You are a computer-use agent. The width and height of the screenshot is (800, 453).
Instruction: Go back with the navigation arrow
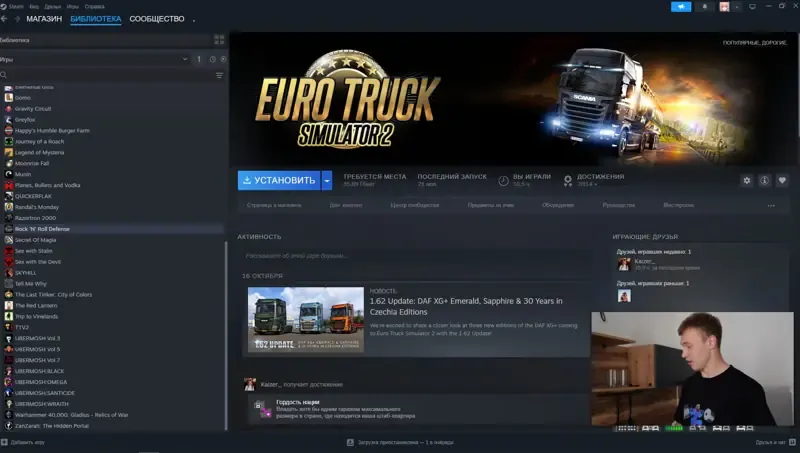(x=4, y=19)
